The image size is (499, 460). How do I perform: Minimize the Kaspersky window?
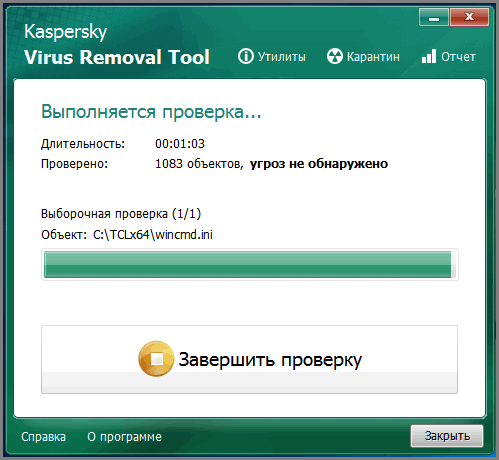click(x=434, y=17)
